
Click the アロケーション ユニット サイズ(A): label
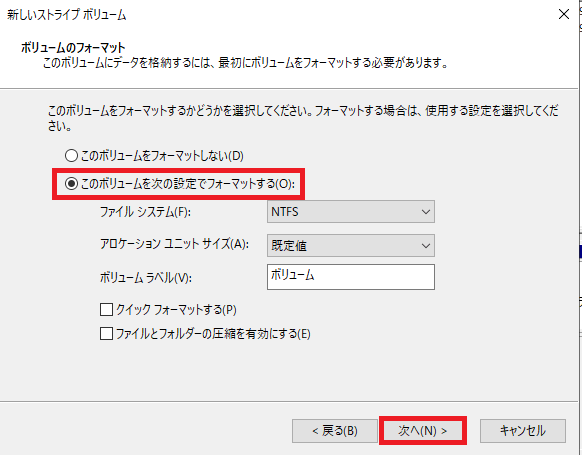[x=174, y=244]
